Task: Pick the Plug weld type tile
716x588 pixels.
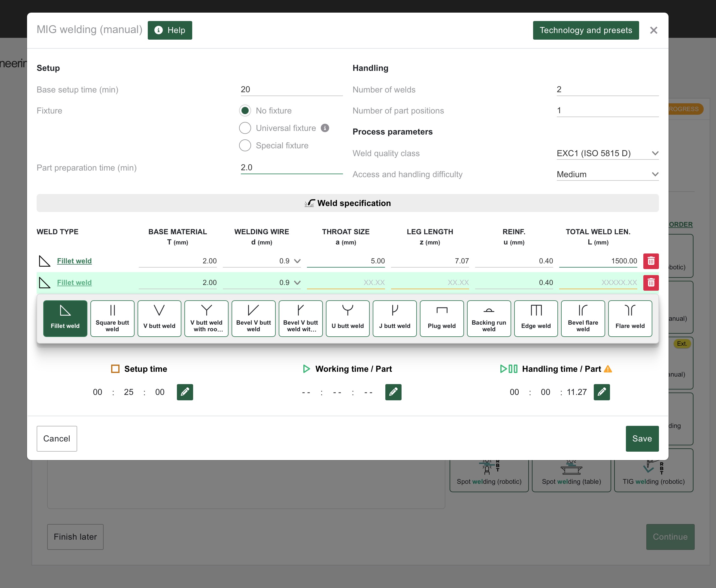Action: (441, 318)
